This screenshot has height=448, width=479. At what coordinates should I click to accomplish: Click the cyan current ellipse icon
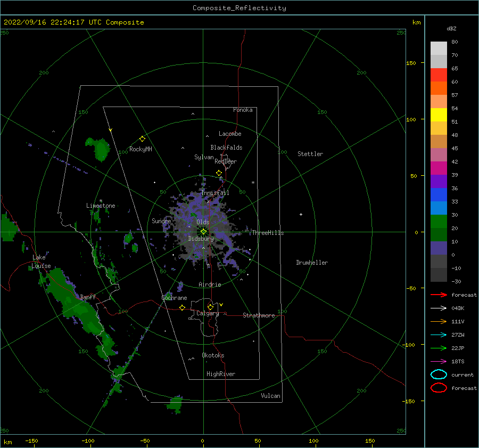click(x=439, y=374)
